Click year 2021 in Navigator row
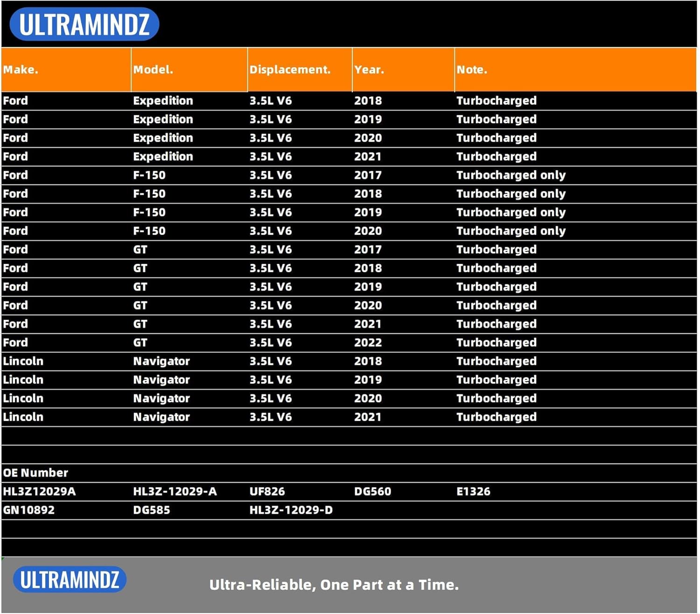This screenshot has width=700, height=614. 368,418
